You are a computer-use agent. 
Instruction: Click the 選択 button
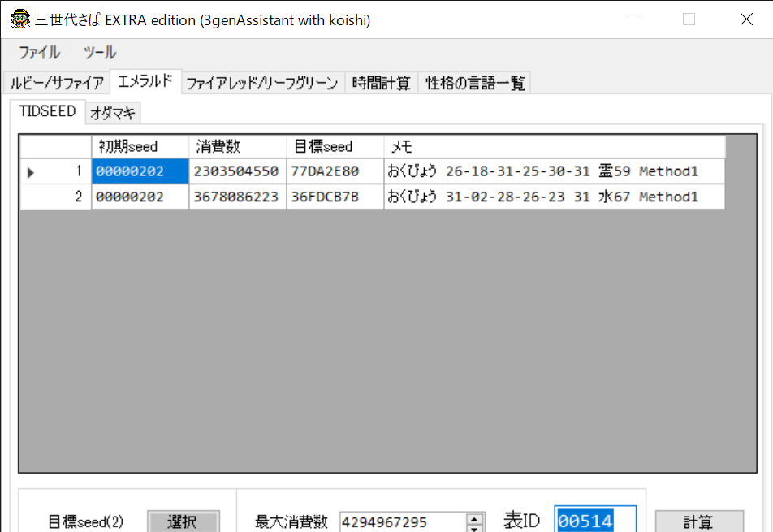(x=183, y=521)
